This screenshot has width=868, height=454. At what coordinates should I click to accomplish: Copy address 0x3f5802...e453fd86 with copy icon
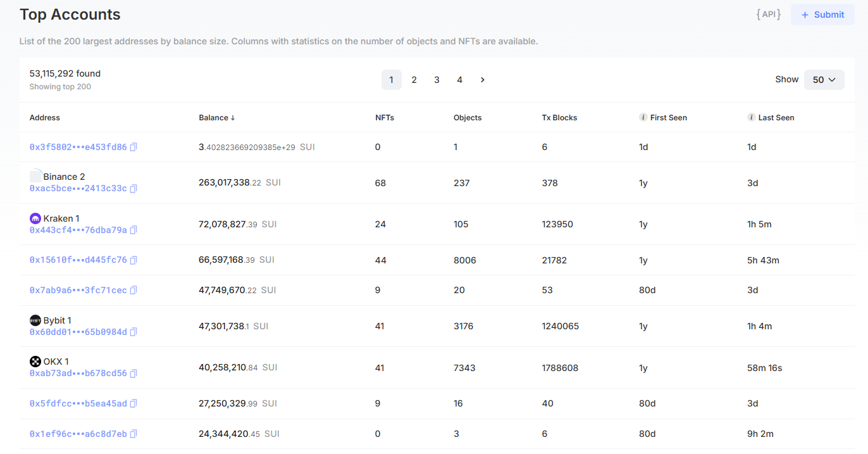point(133,147)
